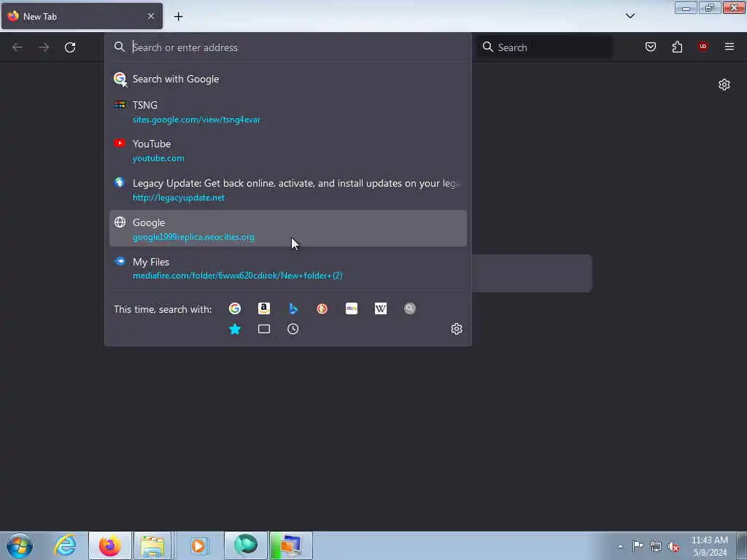
Task: Click Firefox taskbar button
Action: [110, 545]
